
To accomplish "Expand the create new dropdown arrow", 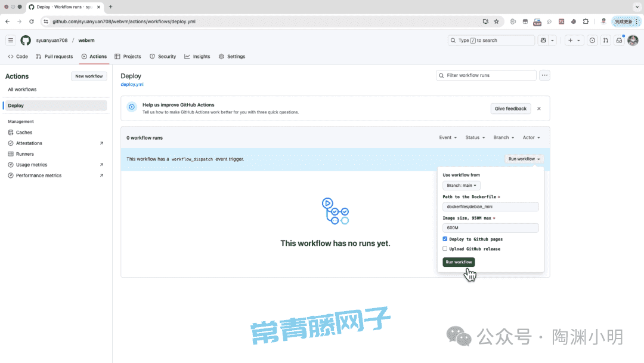I will [x=578, y=40].
